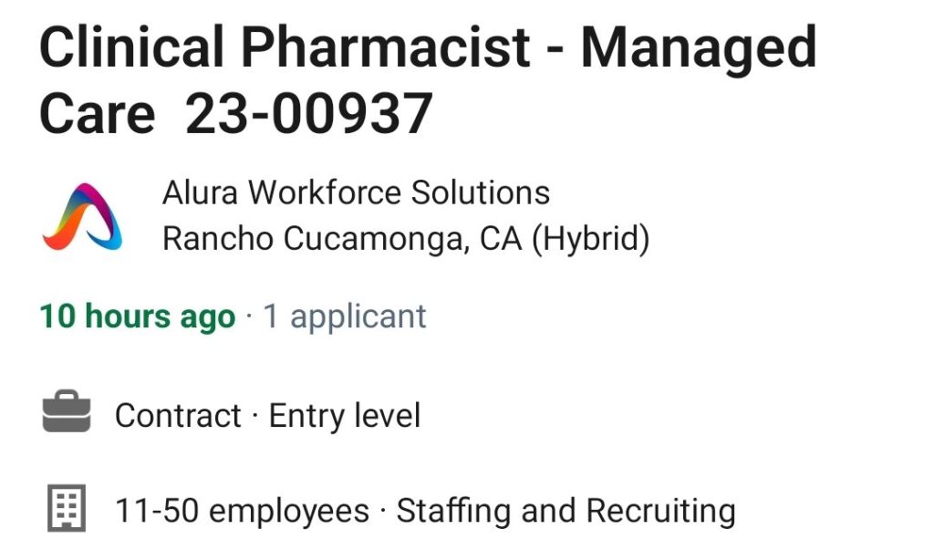The image size is (934, 560).
Task: Open the Alura Workforce Solutions company link
Action: tap(357, 193)
